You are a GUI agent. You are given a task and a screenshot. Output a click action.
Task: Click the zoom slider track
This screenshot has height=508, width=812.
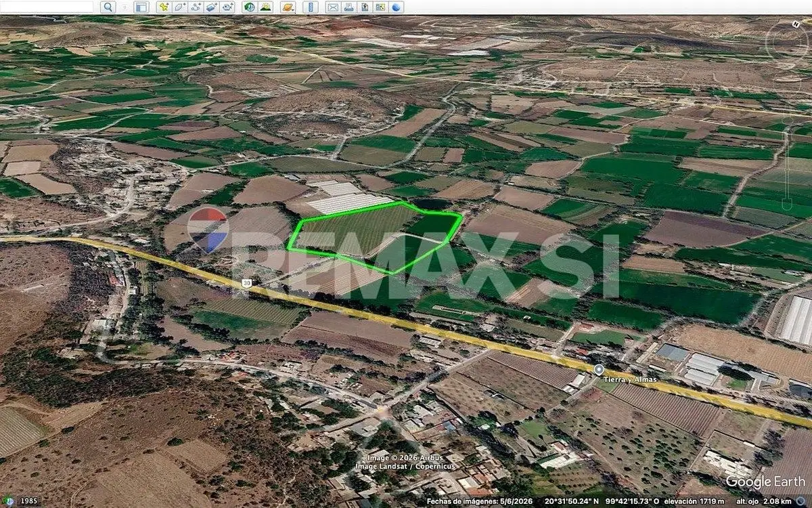[786, 163]
